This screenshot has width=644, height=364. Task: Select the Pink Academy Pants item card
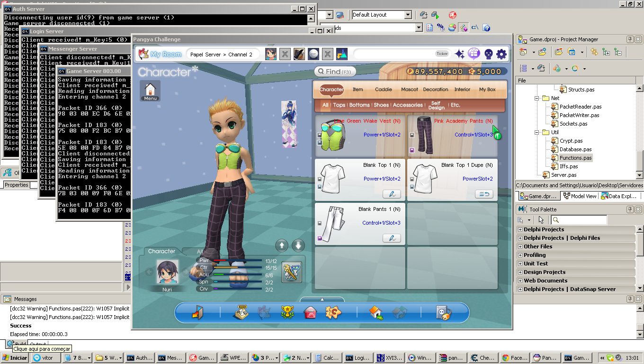[452, 136]
